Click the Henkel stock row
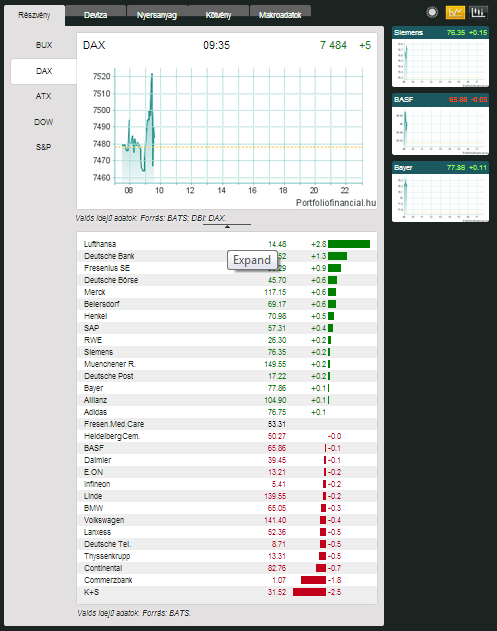The image size is (497, 631). pyautogui.click(x=227, y=316)
